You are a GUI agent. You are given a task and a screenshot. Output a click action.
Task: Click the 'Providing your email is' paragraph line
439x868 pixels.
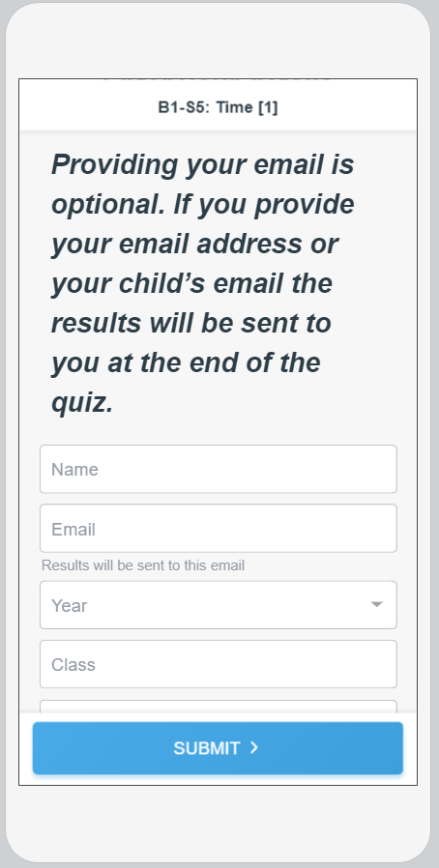tap(203, 164)
